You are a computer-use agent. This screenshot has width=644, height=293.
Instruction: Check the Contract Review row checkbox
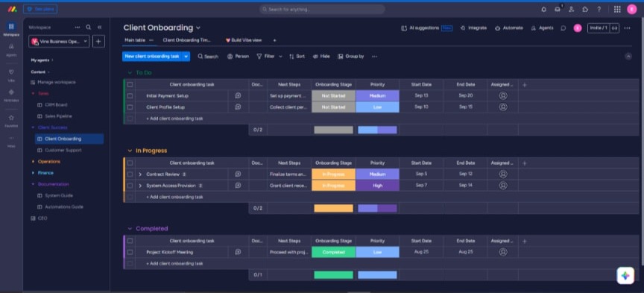pos(130,174)
